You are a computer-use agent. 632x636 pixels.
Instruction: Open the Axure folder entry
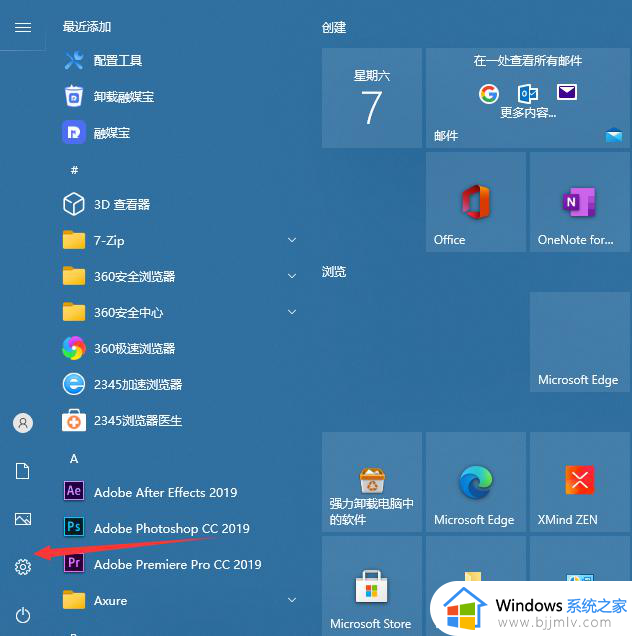(x=178, y=601)
